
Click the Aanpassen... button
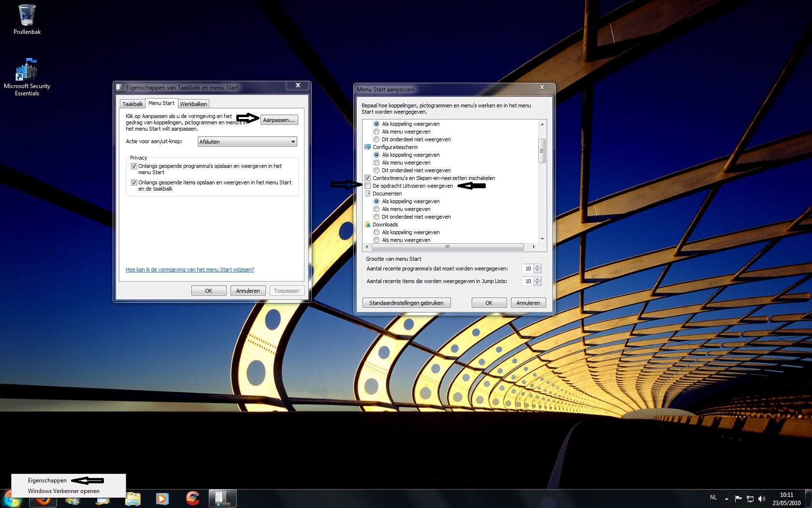click(279, 120)
